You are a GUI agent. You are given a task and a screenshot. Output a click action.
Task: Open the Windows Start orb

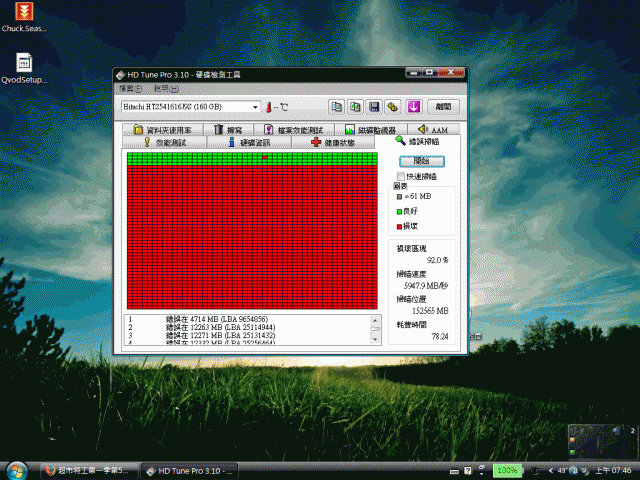point(17,471)
